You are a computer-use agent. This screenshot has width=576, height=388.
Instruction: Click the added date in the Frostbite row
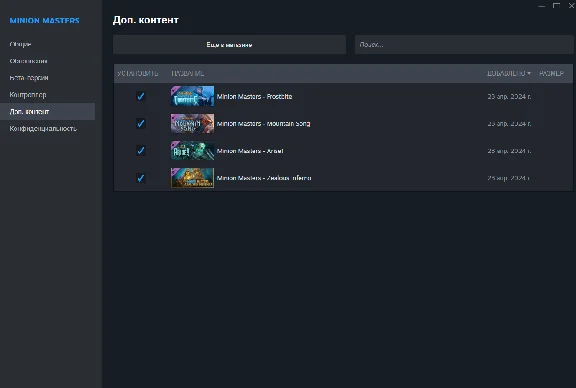pos(509,97)
